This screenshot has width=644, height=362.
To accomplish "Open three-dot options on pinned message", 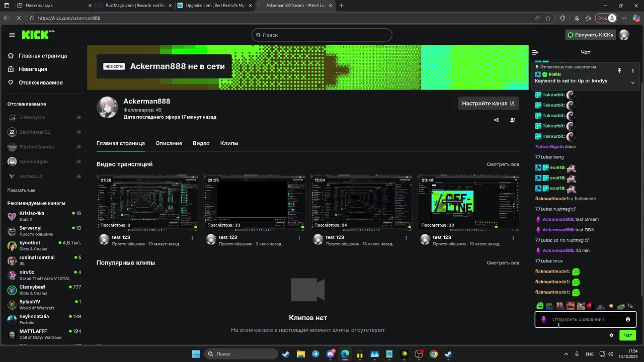I will pyautogui.click(x=633, y=71).
